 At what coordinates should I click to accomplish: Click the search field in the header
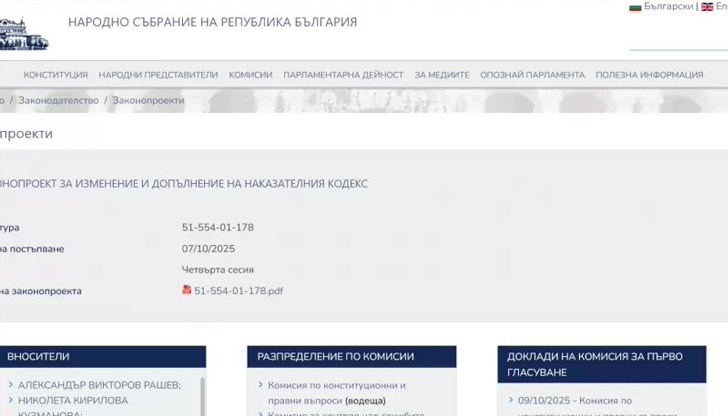pyautogui.click(x=678, y=38)
